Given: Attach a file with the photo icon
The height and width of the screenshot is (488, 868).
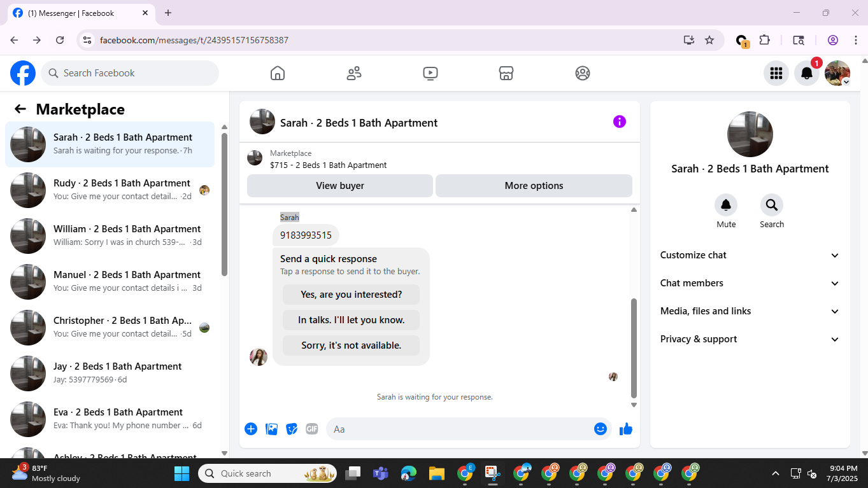Looking at the screenshot, I should (271, 429).
